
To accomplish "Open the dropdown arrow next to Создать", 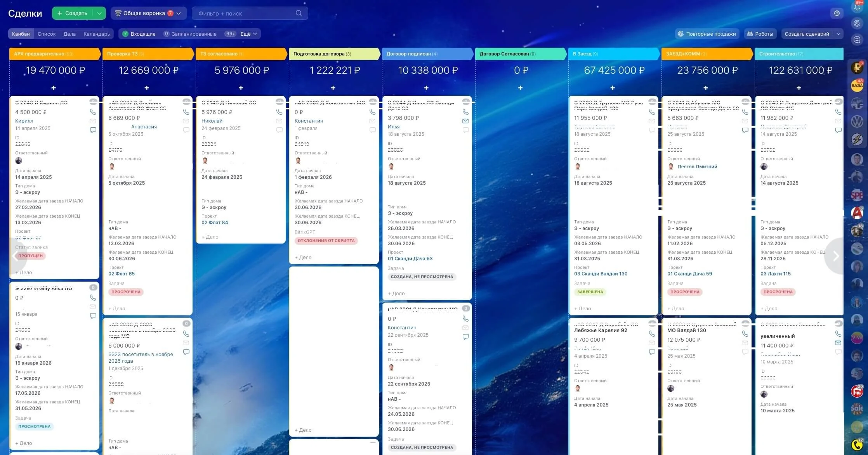I will pos(99,13).
